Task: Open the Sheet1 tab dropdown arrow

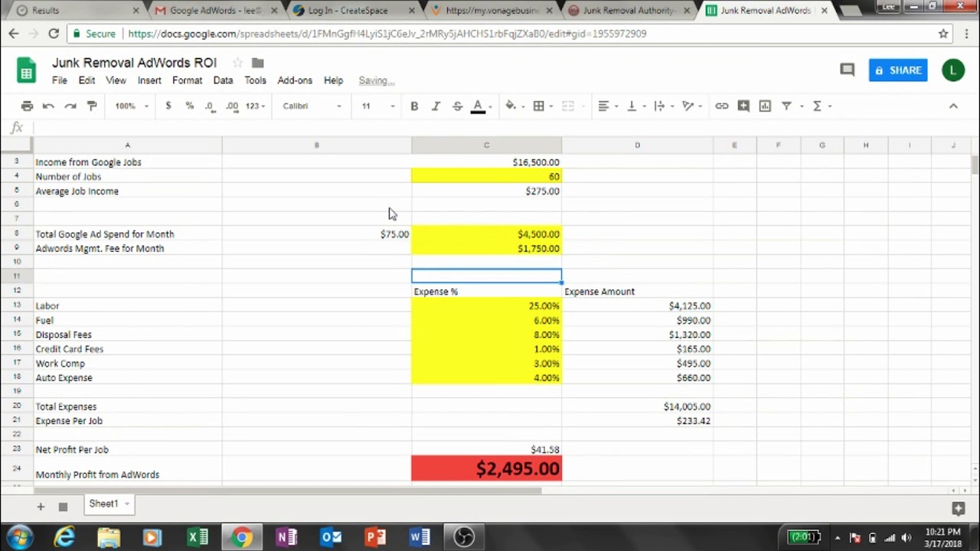Action: pyautogui.click(x=127, y=504)
